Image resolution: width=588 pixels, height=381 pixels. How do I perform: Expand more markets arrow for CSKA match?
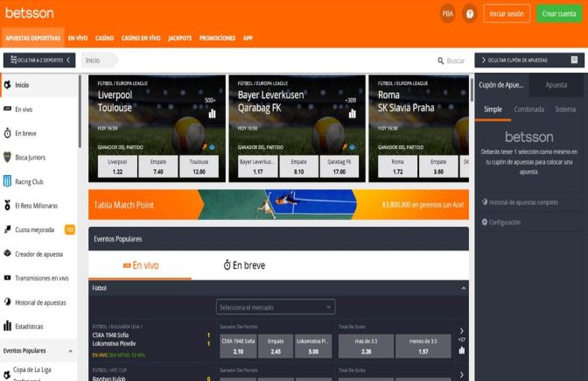click(x=462, y=331)
